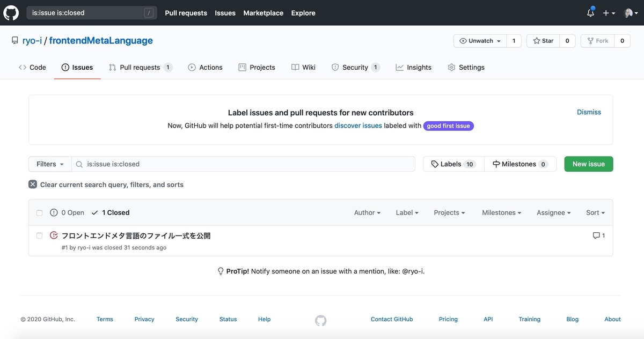Open the Milestones button
This screenshot has height=339, width=644.
click(520, 164)
